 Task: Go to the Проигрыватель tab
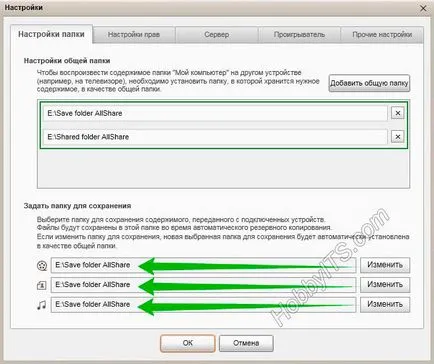click(x=299, y=35)
